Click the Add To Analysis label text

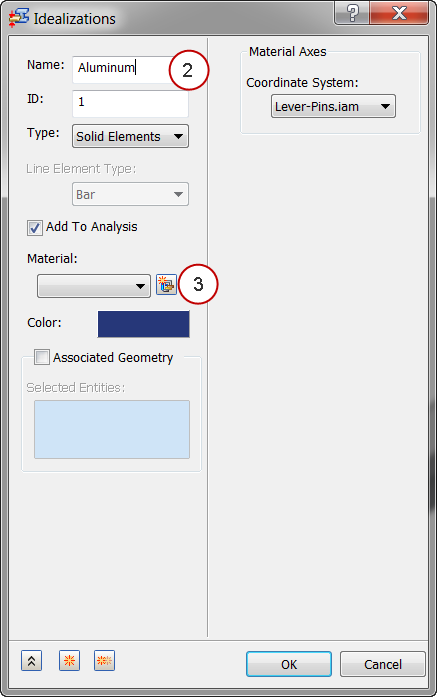92,227
